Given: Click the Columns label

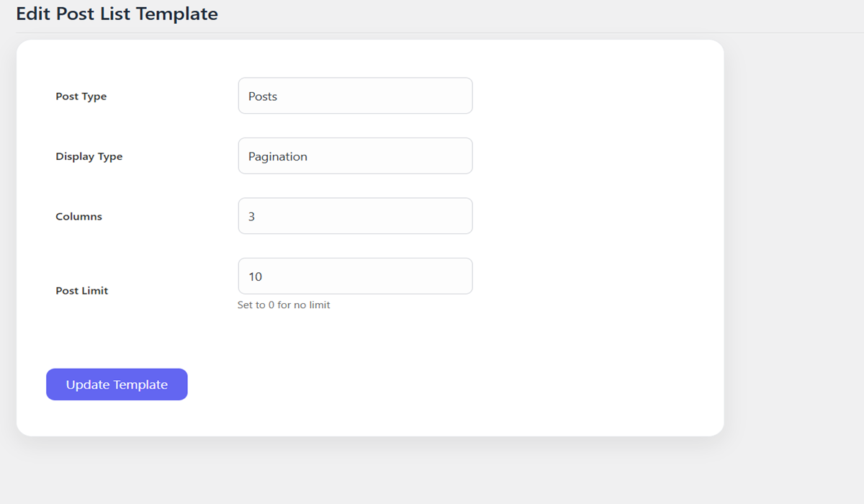Looking at the screenshot, I should tap(78, 215).
